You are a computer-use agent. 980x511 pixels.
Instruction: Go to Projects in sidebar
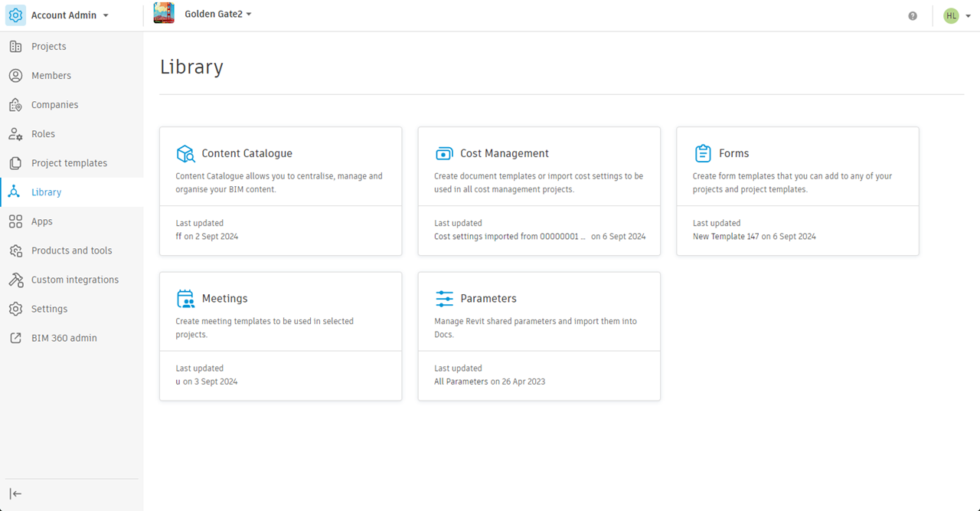point(49,47)
